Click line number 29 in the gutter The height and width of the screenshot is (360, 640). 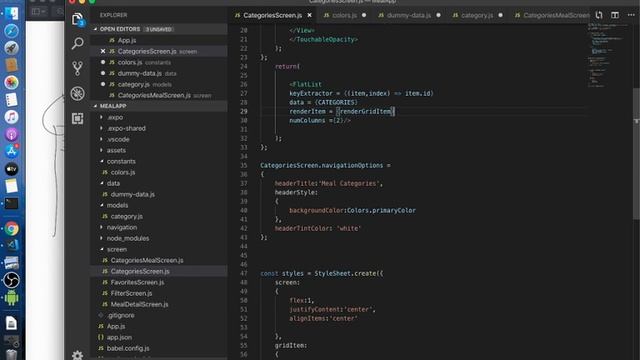(244, 111)
